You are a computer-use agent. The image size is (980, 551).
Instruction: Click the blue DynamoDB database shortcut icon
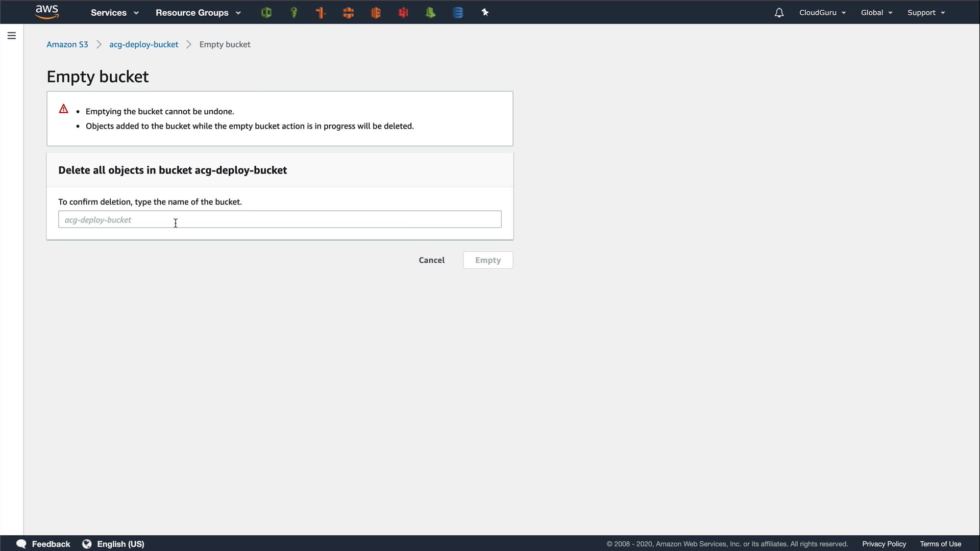458,13
